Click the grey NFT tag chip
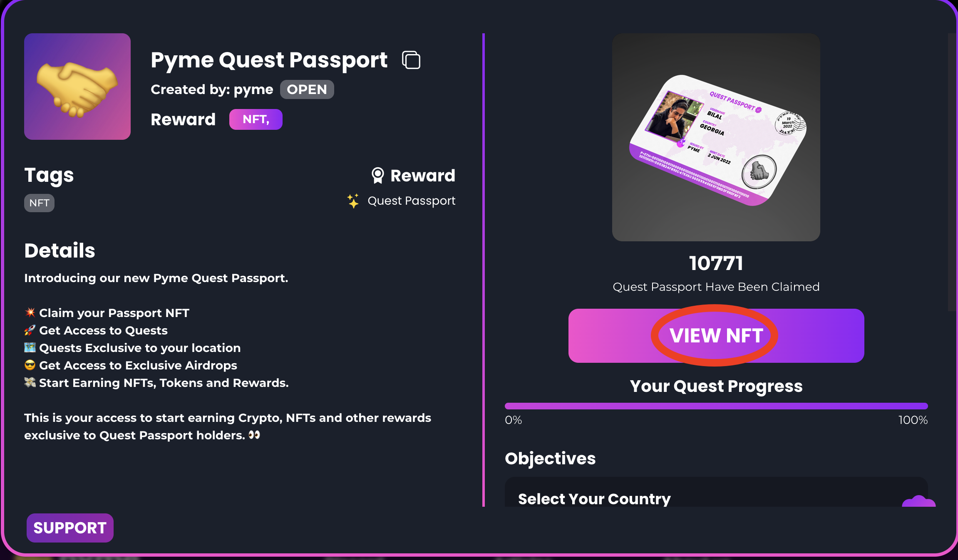Viewport: 958px width, 560px height. coord(39,203)
